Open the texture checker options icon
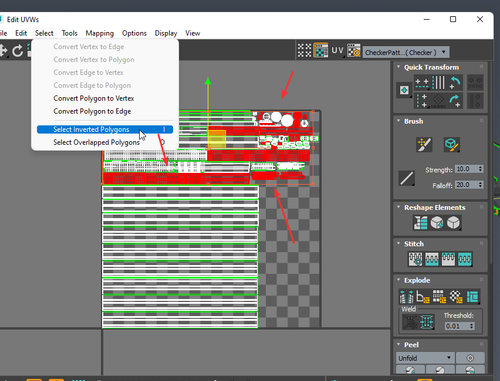The height and width of the screenshot is (381, 500). point(354,50)
